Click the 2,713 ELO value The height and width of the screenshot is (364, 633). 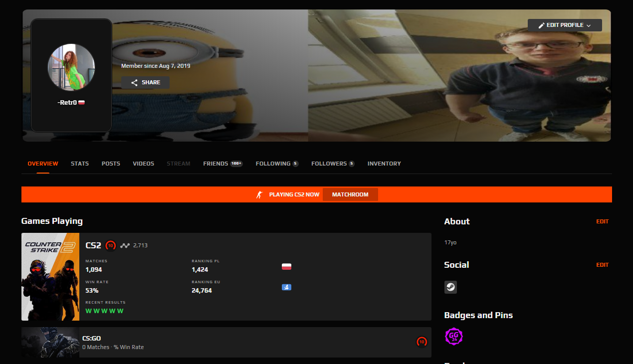pyautogui.click(x=140, y=245)
